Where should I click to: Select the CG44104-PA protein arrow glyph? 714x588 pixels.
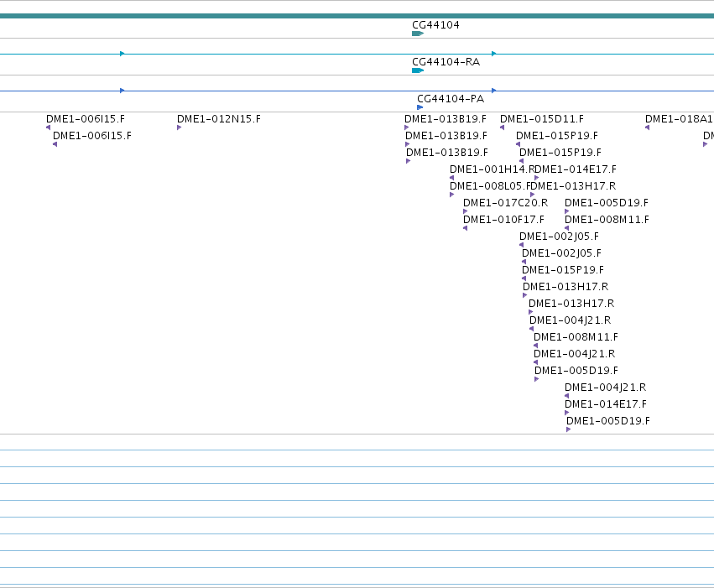[x=420, y=107]
